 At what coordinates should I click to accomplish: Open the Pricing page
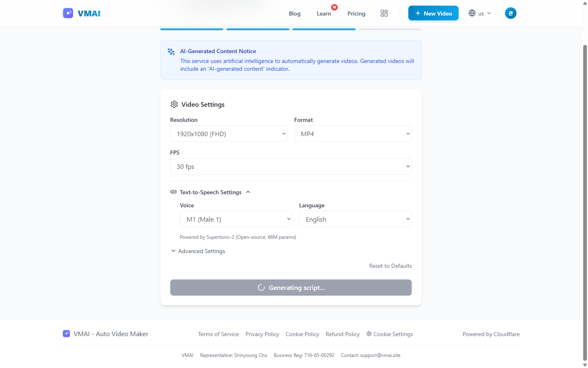(x=356, y=13)
